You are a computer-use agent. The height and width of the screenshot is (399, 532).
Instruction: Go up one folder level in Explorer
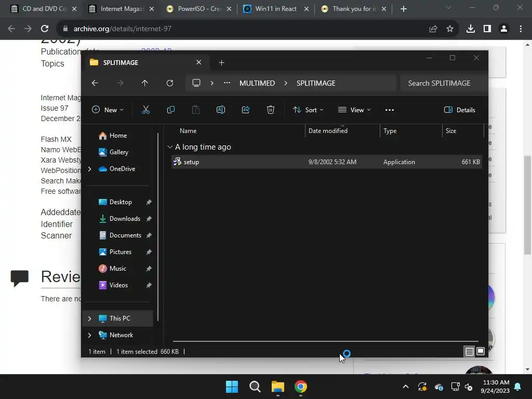[x=145, y=83]
